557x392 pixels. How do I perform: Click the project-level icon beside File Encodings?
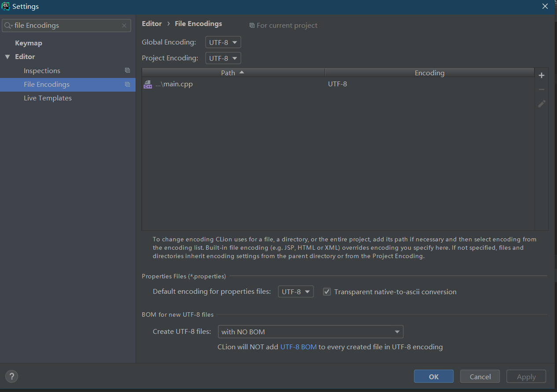point(127,84)
